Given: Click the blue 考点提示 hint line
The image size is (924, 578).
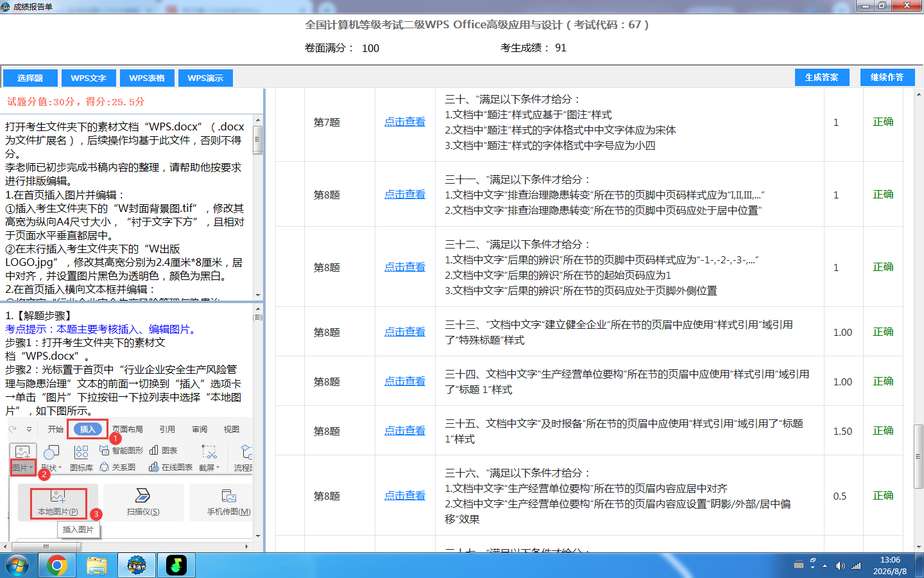Looking at the screenshot, I should pos(101,329).
